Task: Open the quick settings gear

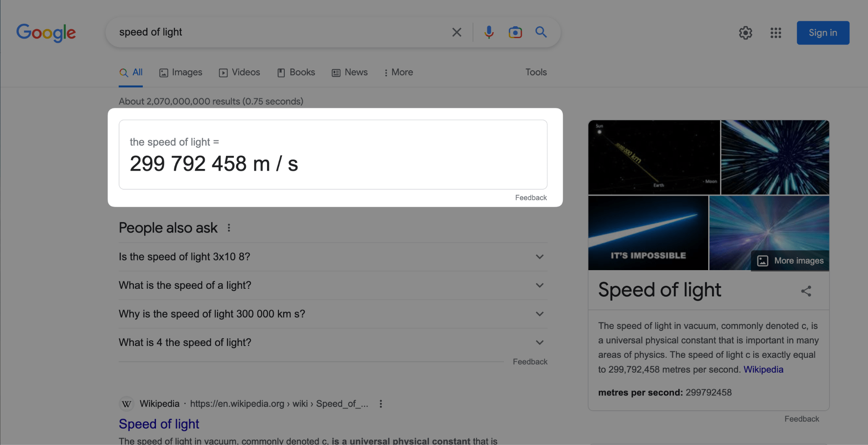Action: (x=746, y=33)
